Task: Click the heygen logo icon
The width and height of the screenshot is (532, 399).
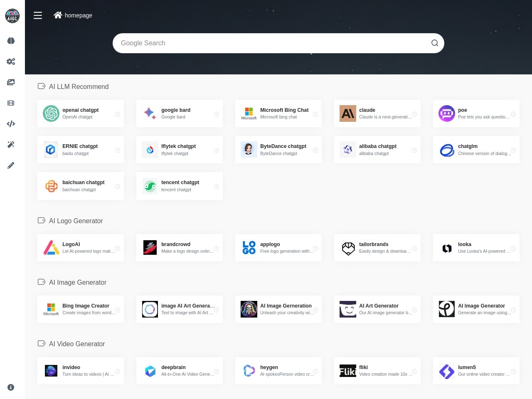Action: coord(249,371)
